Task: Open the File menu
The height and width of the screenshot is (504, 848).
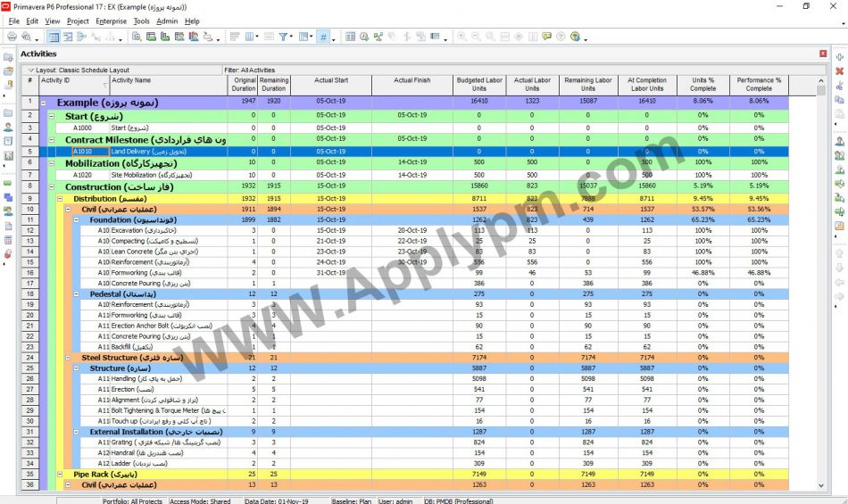Action: point(14,21)
